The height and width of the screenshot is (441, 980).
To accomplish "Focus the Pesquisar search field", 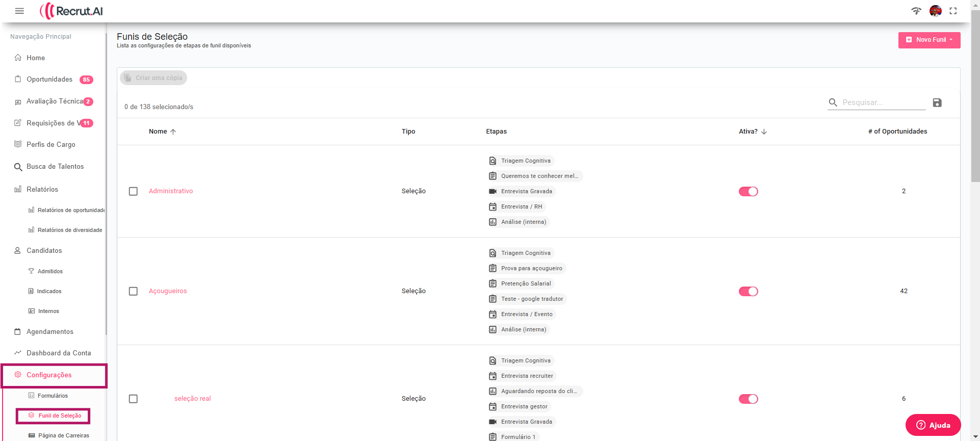I will click(883, 102).
